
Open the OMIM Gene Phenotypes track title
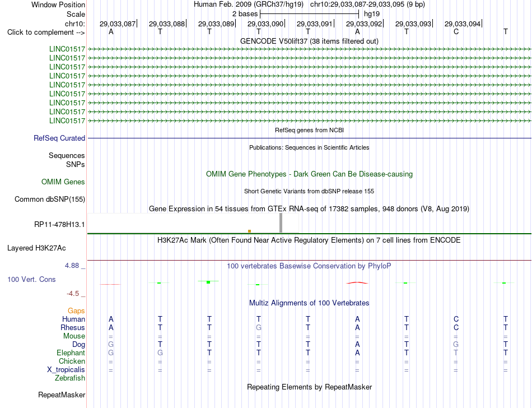click(x=309, y=174)
